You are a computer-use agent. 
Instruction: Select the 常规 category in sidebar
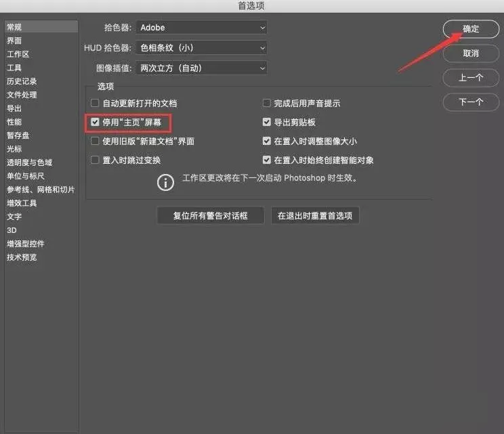point(41,27)
